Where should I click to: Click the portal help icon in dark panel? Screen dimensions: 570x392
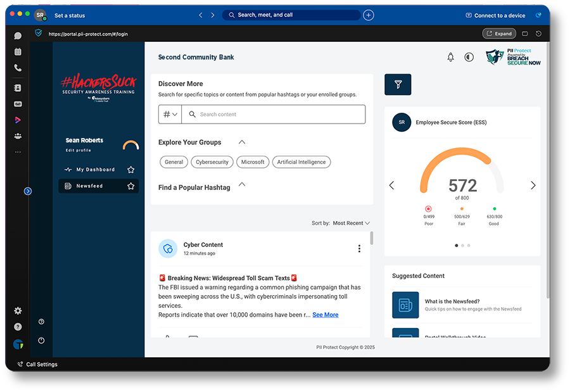[x=41, y=322]
